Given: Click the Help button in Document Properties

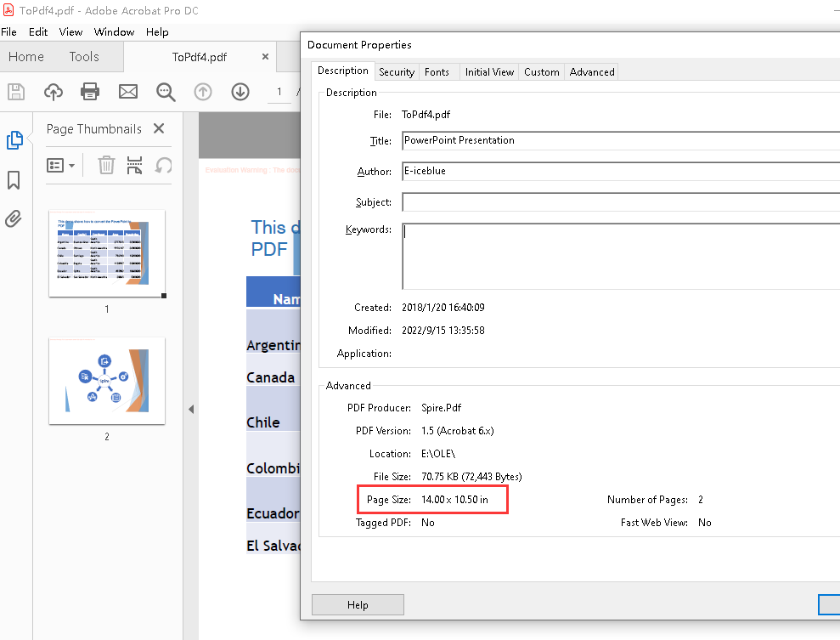Looking at the screenshot, I should (358, 604).
